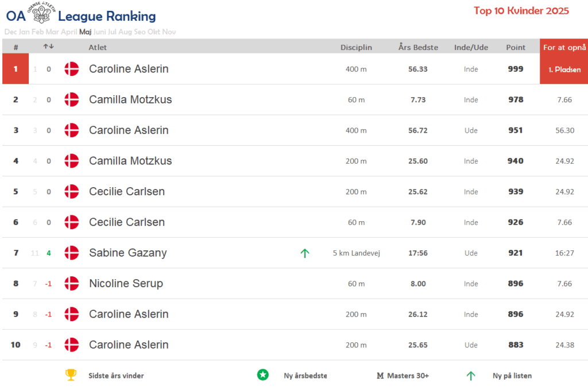Click the gold trophy legend icon
588x390 pixels.
[71, 374]
